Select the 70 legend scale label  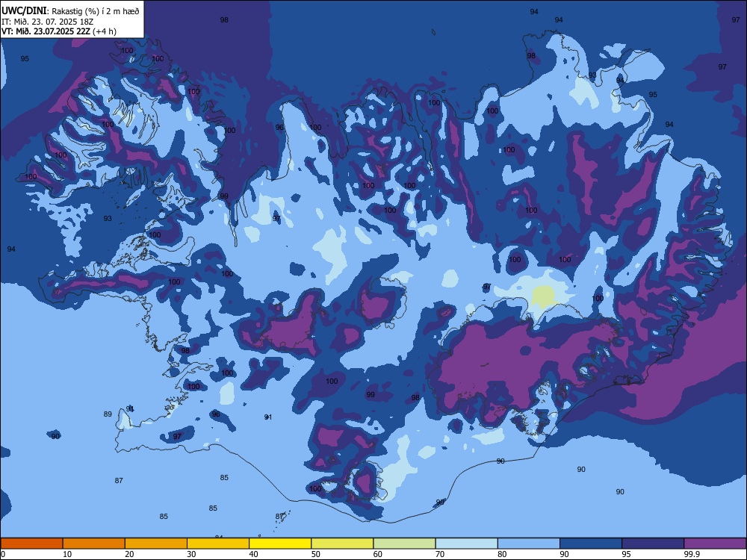pyautogui.click(x=440, y=554)
